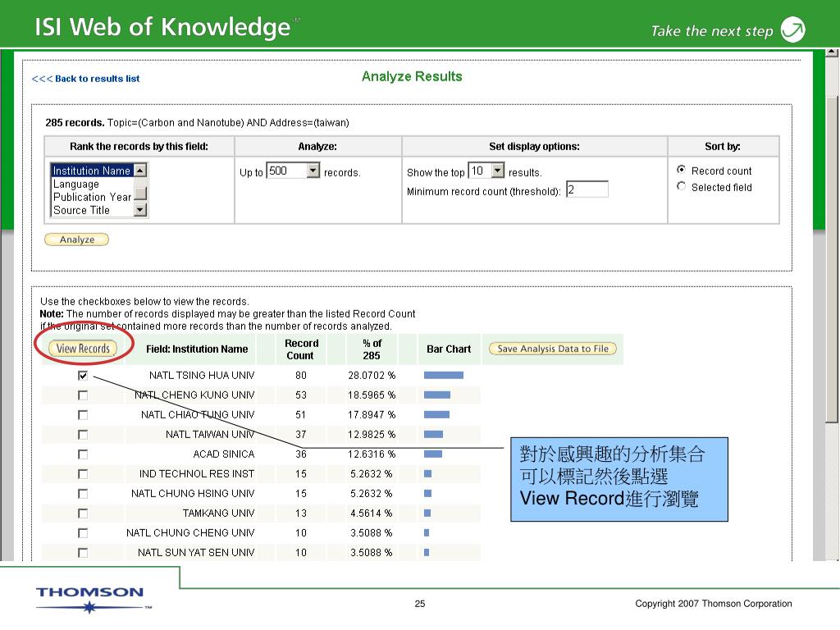Click the vertical page scrollbar thumb
840x630 pixels.
832,260
